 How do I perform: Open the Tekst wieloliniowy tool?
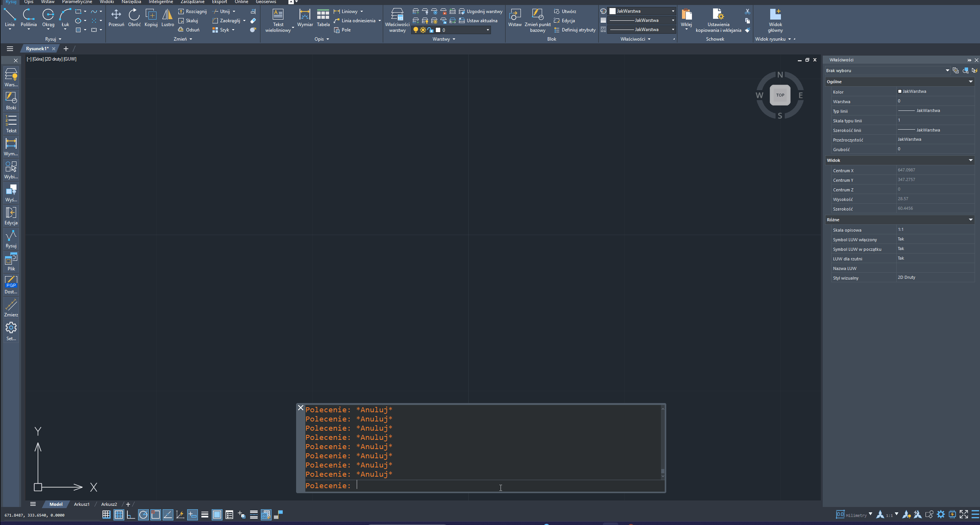click(x=278, y=21)
